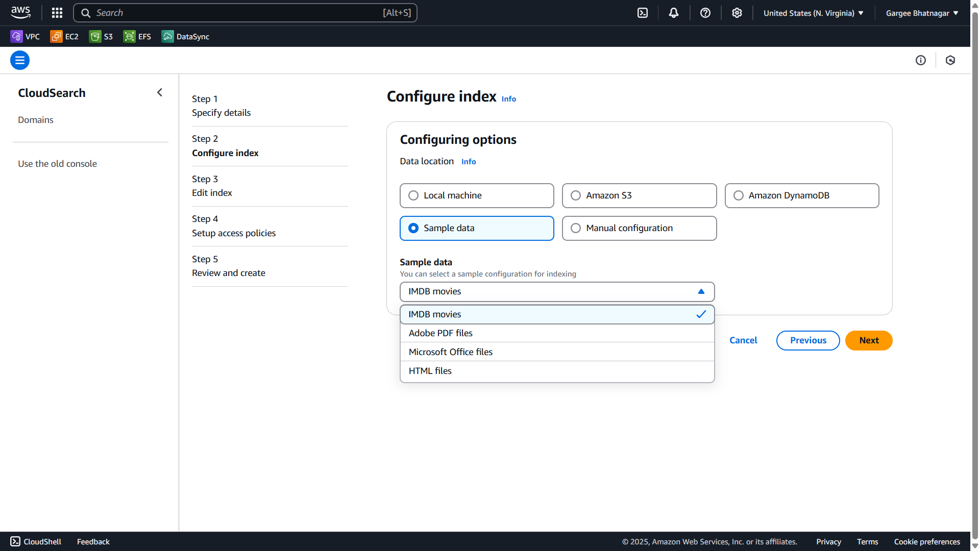
Task: Open the notifications bell
Action: click(x=674, y=13)
